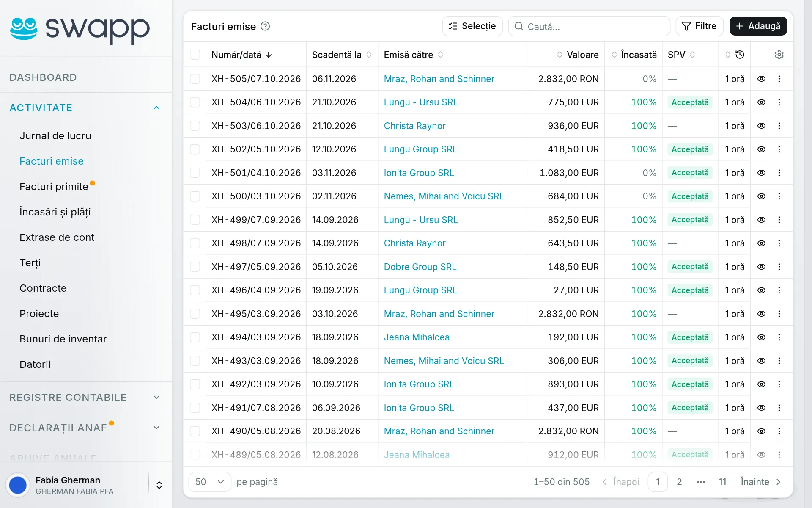The height and width of the screenshot is (508, 812).
Task: Preview invoice XH-497 via eye icon
Action: tap(761, 267)
